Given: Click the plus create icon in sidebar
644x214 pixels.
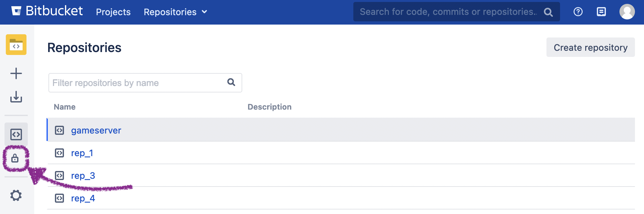Looking at the screenshot, I should [16, 73].
